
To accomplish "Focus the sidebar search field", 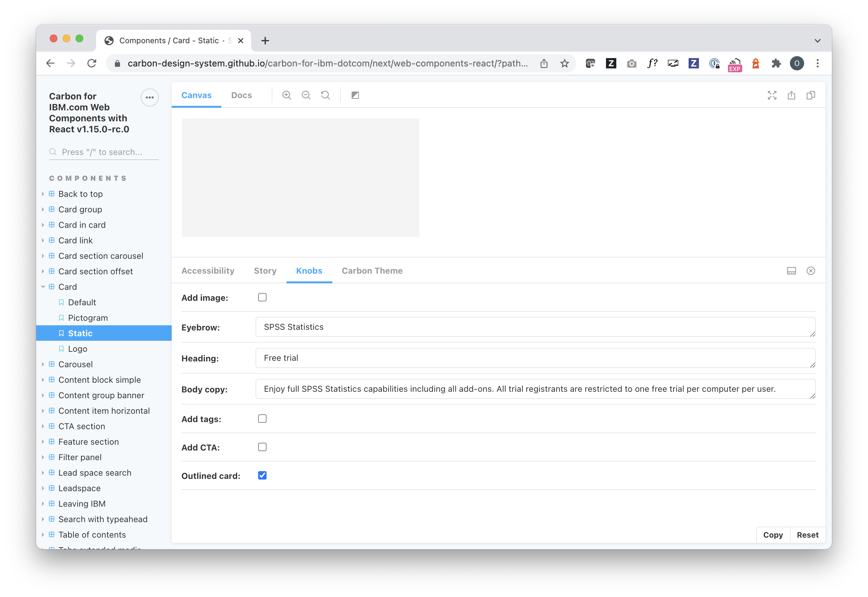I will [104, 152].
